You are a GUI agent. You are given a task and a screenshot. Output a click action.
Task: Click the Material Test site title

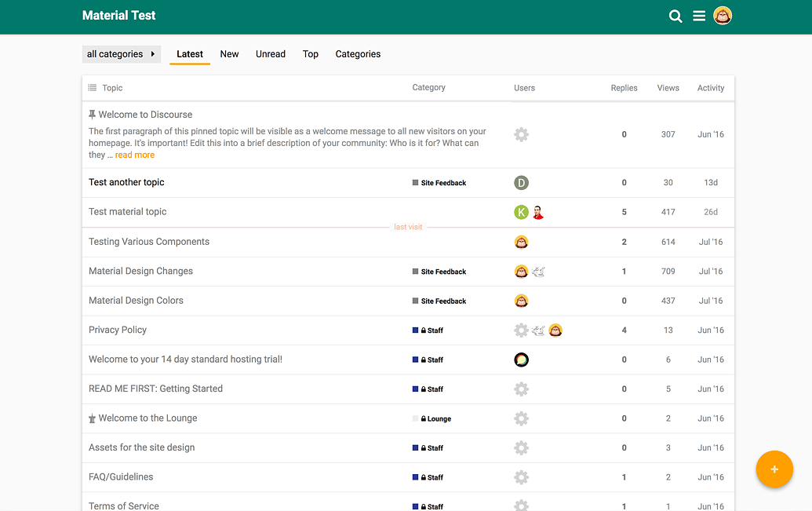coord(118,16)
